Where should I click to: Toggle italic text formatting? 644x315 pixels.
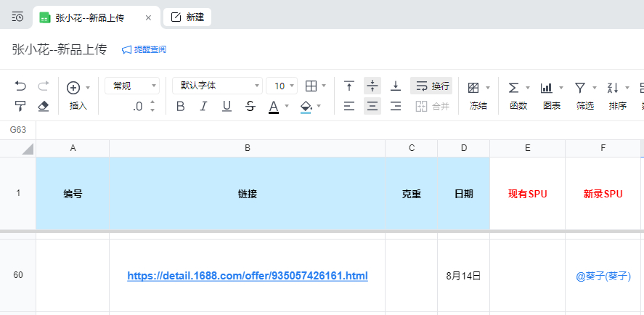pos(204,107)
